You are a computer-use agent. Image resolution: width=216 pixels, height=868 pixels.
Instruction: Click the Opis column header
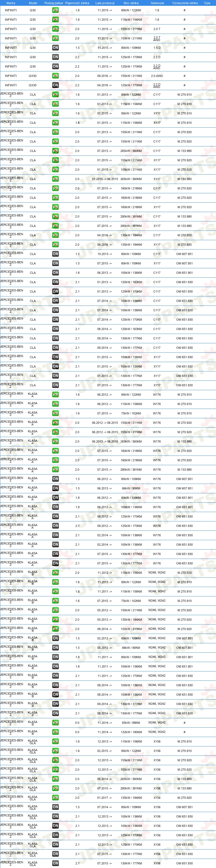(207, 3)
